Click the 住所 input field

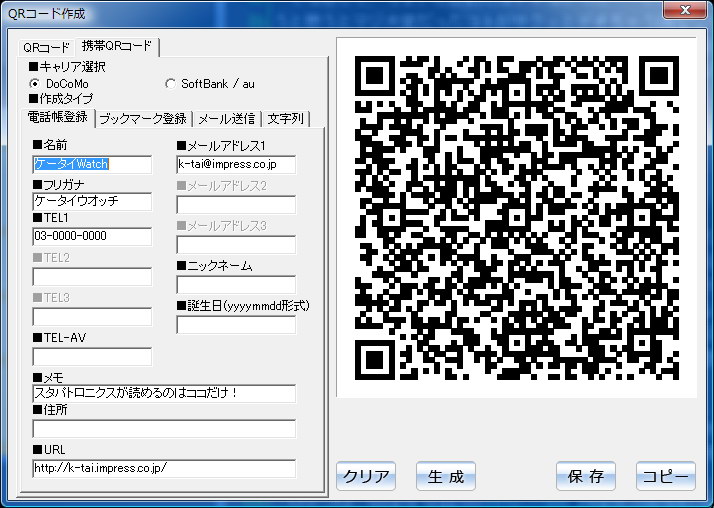click(x=164, y=428)
